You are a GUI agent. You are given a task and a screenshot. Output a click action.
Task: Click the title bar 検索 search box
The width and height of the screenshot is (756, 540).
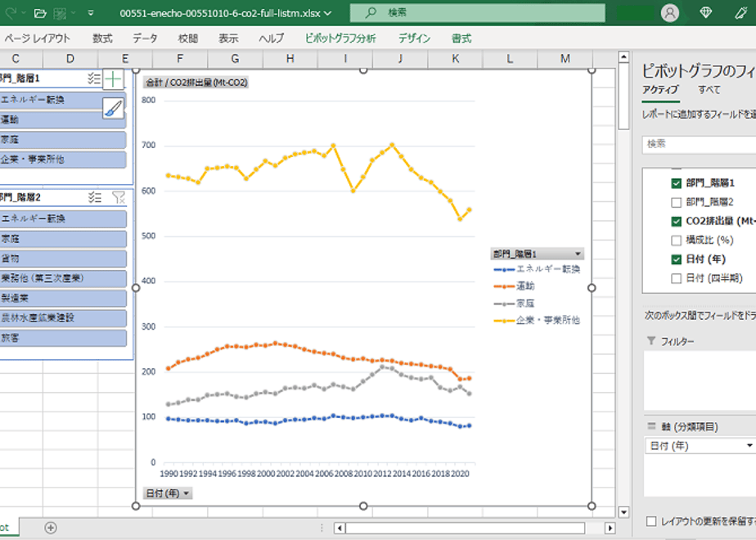pos(477,13)
